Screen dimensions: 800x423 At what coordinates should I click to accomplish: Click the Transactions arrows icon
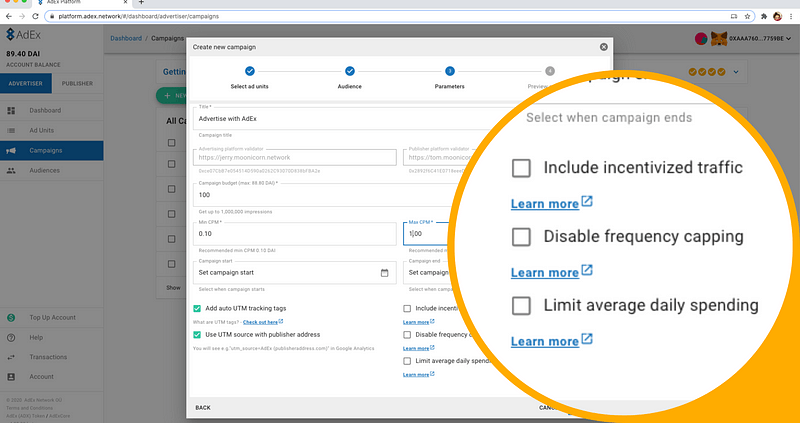(11, 357)
